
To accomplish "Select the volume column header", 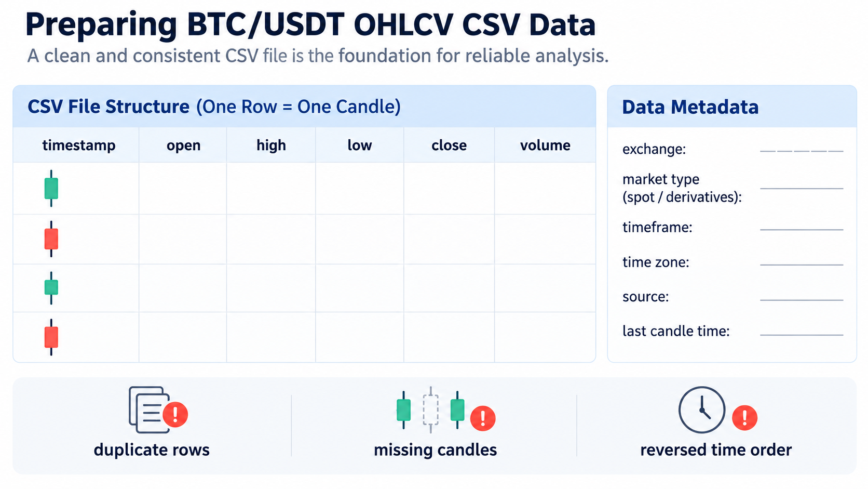I will [545, 146].
